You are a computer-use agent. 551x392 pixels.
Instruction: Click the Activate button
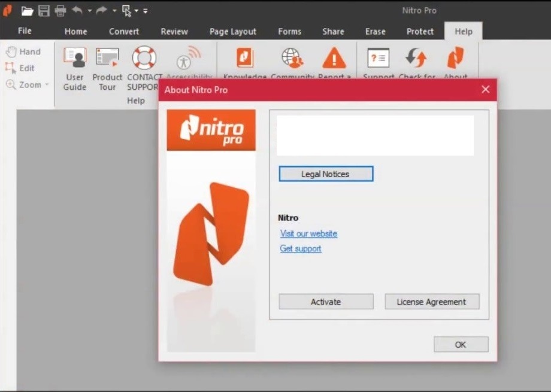326,302
